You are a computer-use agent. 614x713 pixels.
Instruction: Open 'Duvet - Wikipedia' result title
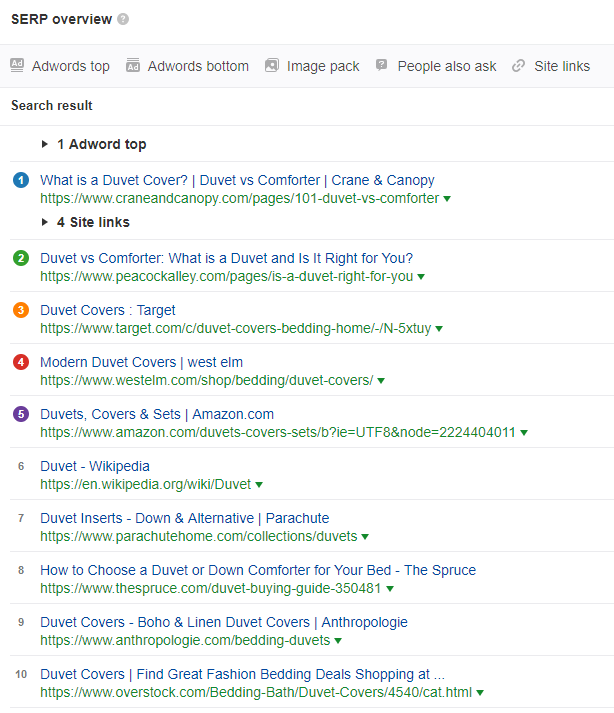pos(95,466)
